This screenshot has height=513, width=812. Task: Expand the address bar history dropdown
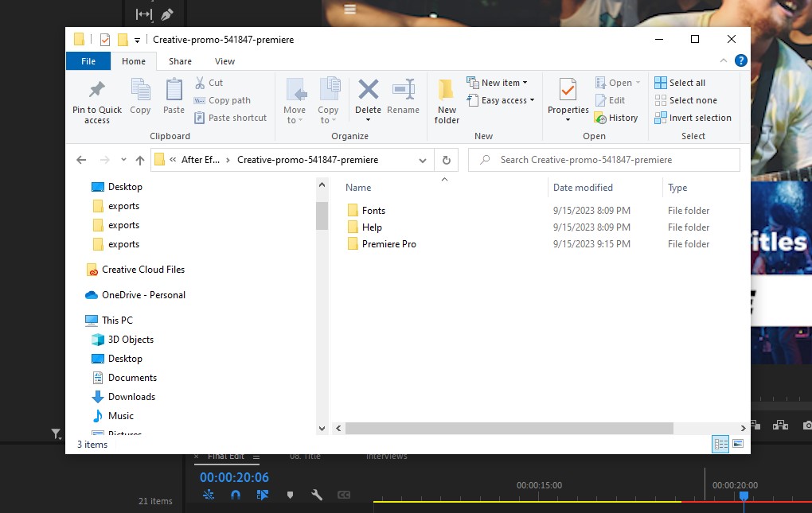click(x=423, y=161)
